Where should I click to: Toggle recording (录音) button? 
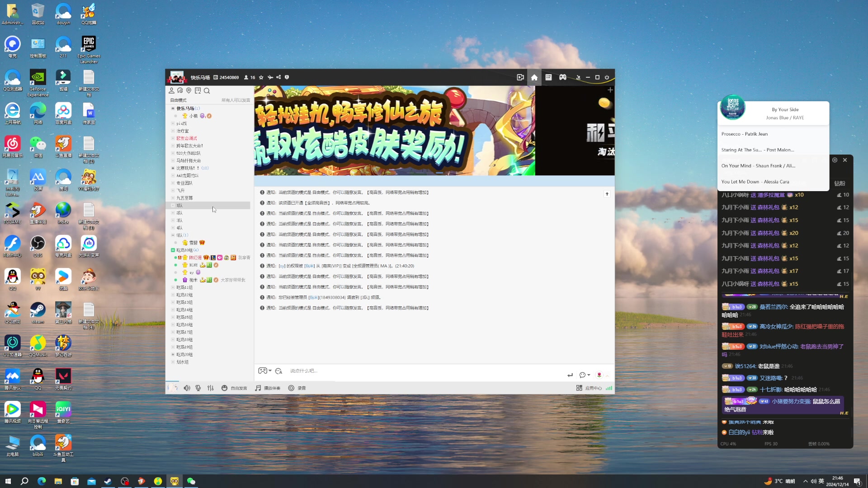click(297, 388)
